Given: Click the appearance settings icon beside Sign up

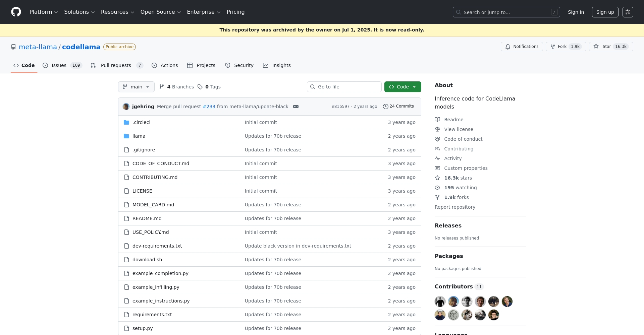Looking at the screenshot, I should (x=628, y=12).
